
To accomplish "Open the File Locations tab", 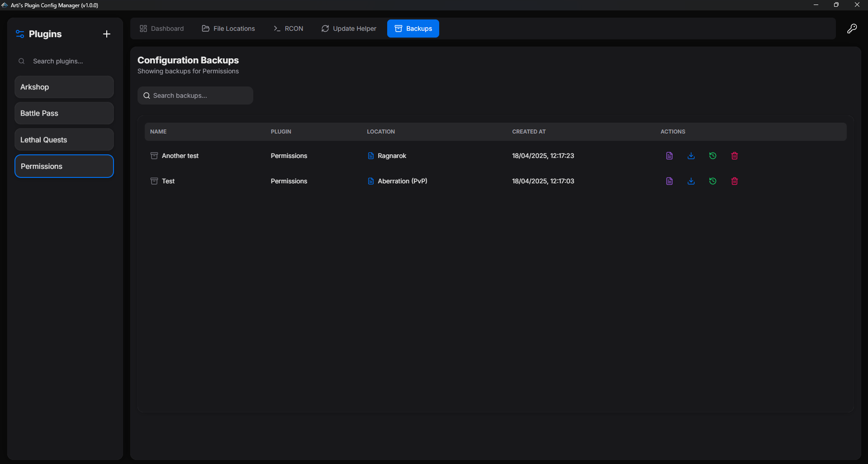I will click(228, 29).
